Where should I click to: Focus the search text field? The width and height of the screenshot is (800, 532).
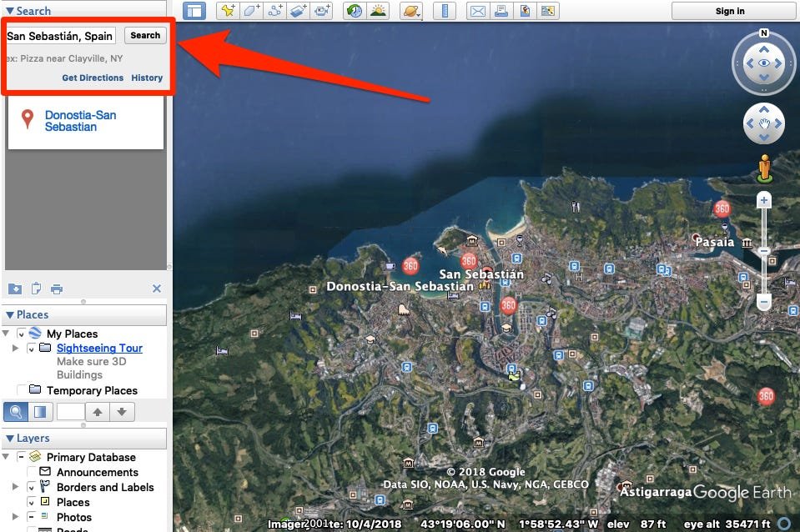(60, 36)
